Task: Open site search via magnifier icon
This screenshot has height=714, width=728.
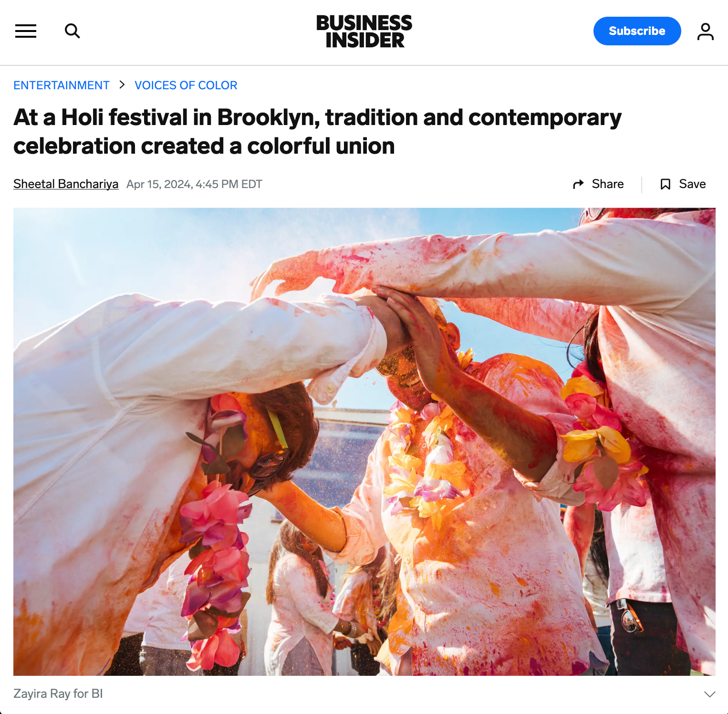Action: [x=73, y=31]
